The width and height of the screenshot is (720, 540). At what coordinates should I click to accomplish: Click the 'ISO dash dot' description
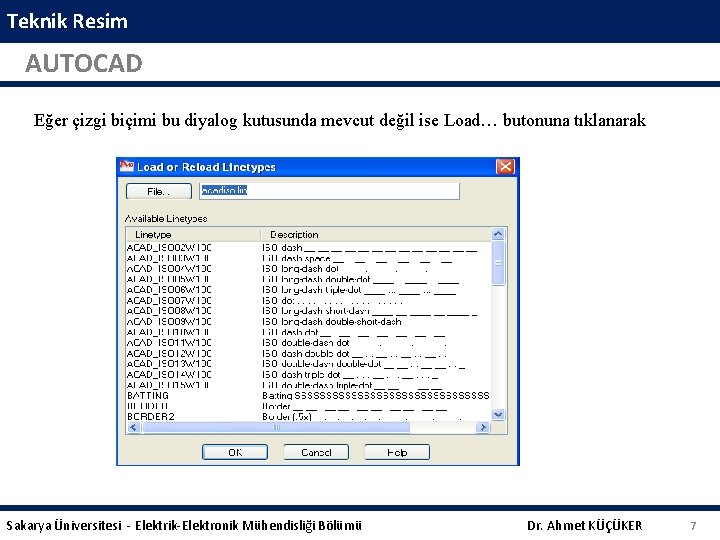pos(353,332)
